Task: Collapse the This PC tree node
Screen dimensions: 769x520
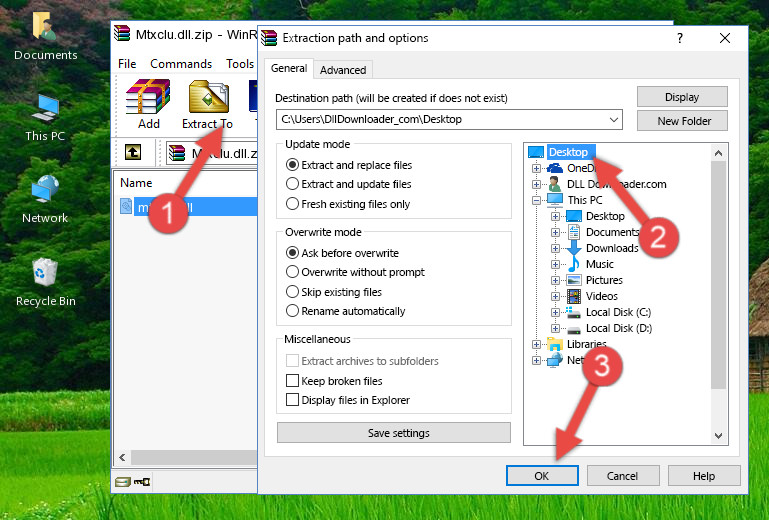Action: click(x=537, y=200)
